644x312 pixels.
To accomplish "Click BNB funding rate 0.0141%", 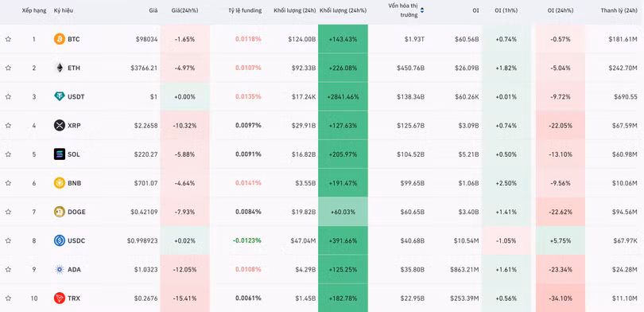I will pyautogui.click(x=249, y=183).
